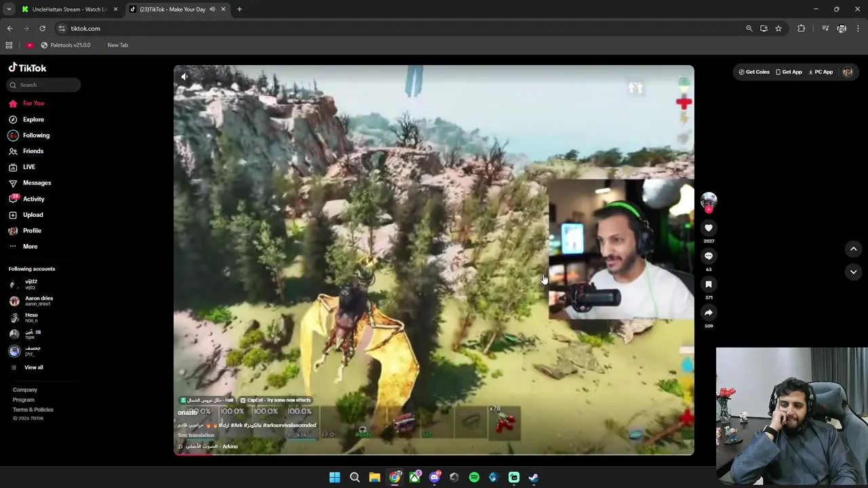Open the media control icon

click(825, 28)
